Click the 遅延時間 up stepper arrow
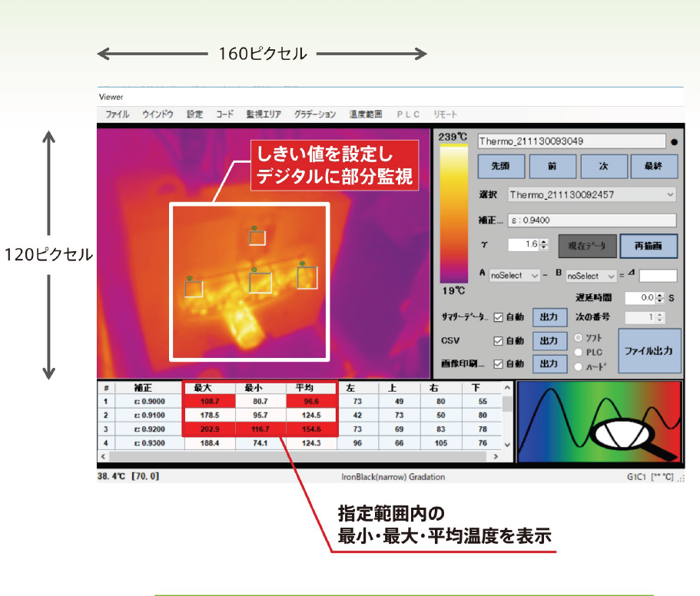The height and width of the screenshot is (596, 700). pos(659,294)
